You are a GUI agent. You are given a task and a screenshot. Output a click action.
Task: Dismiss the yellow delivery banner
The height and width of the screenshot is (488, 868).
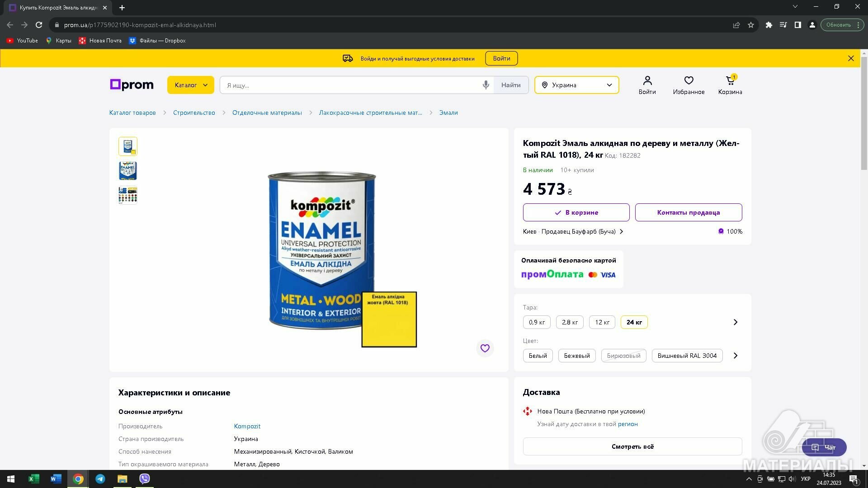[851, 58]
